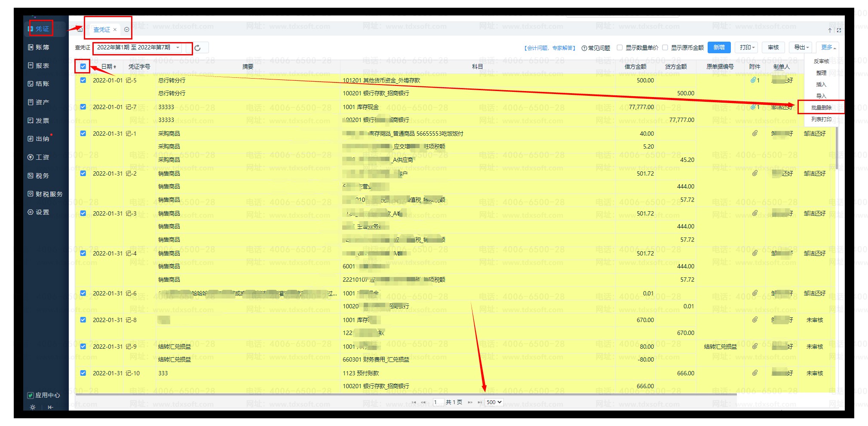Open the tab list circular arrow icon
This screenshot has height=426, width=868.
126,30
